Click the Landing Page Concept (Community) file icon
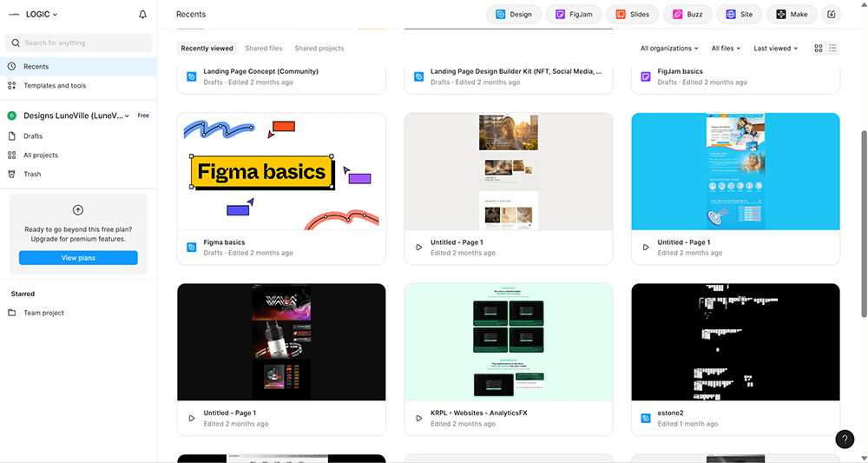The height and width of the screenshot is (463, 868). (192, 77)
